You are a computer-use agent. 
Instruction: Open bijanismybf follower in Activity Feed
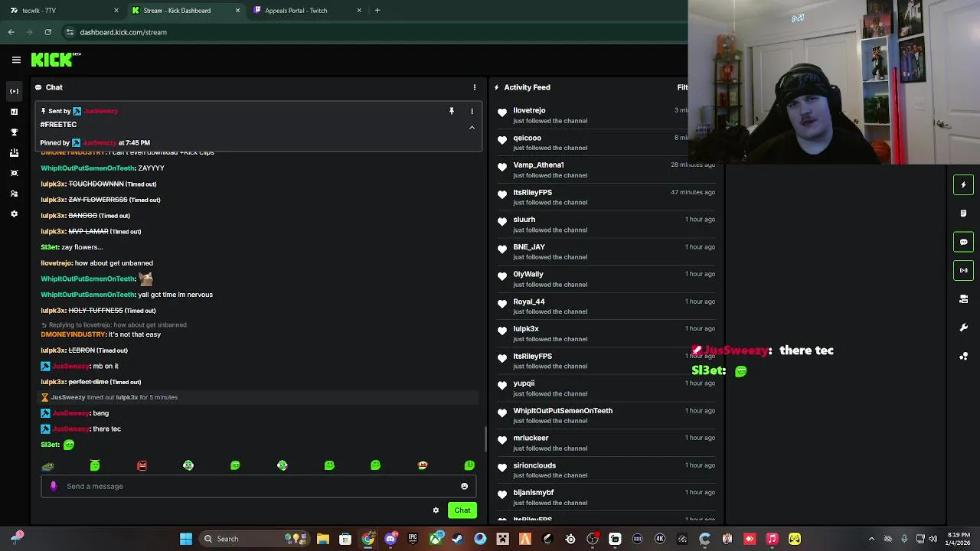click(x=533, y=493)
